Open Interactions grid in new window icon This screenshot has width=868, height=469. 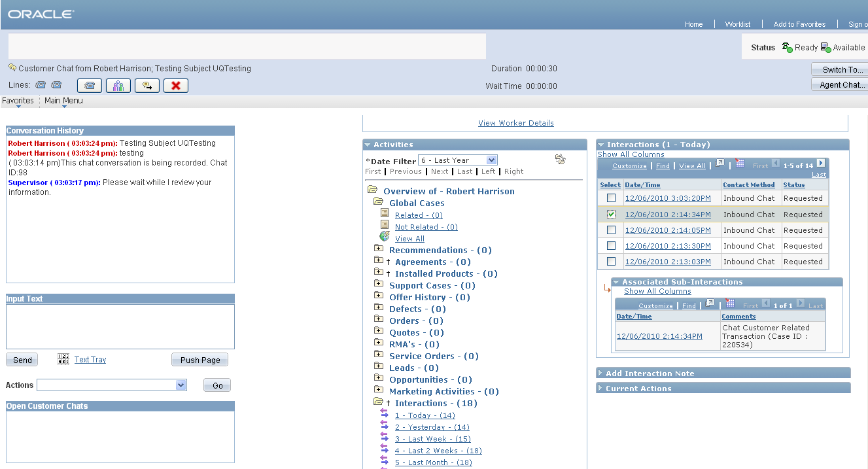pos(720,164)
